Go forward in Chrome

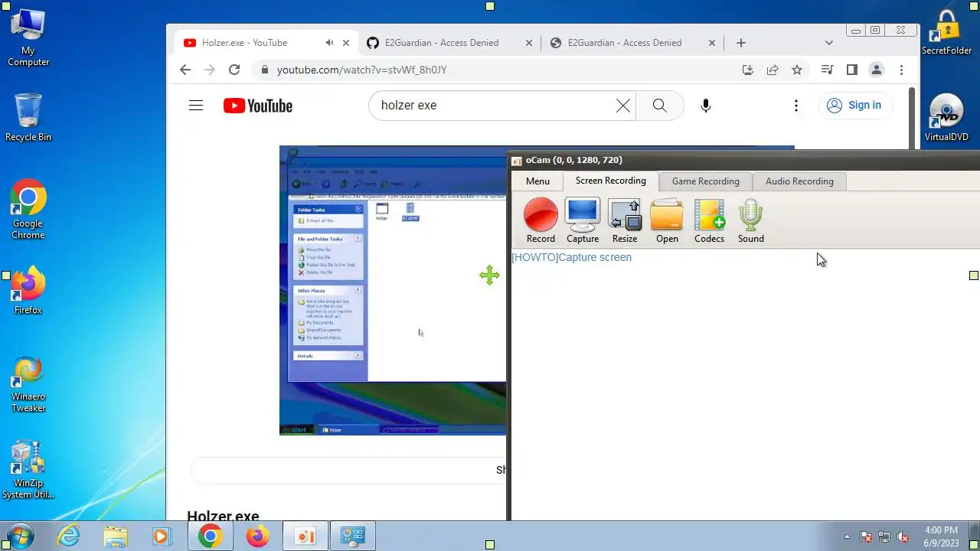click(x=210, y=70)
